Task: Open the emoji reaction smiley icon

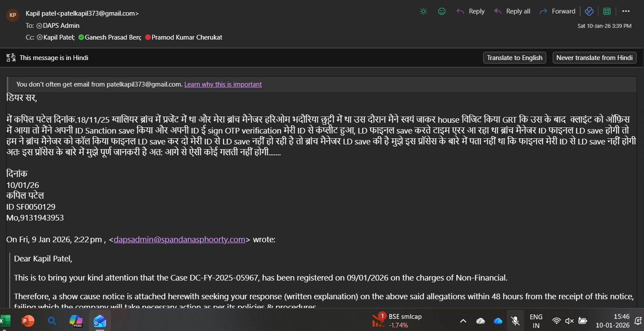Action: [442, 11]
